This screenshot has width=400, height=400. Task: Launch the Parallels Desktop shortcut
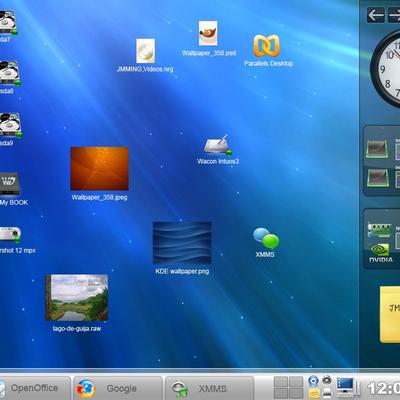point(266,46)
